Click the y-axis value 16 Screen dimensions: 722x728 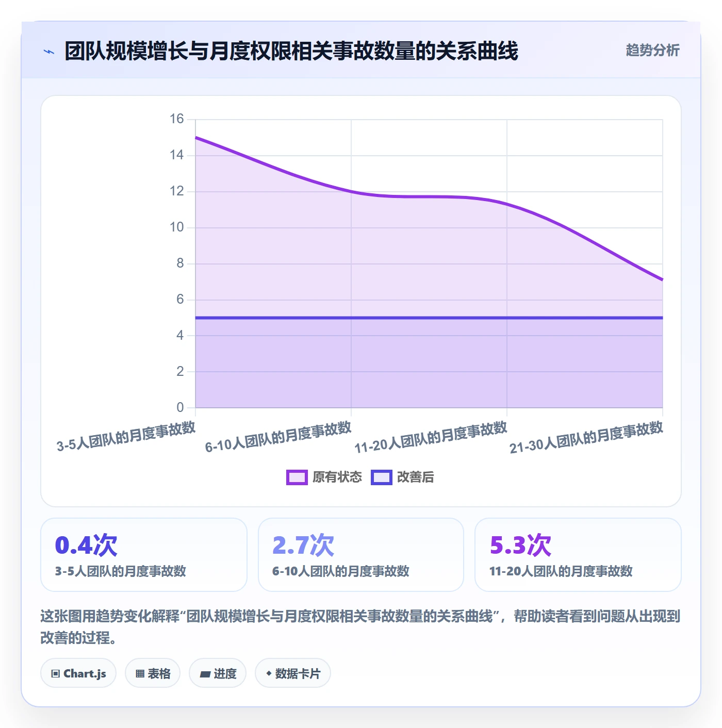point(177,119)
